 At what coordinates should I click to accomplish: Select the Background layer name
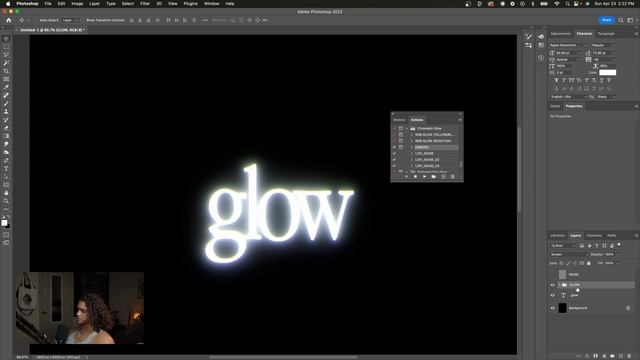click(578, 308)
